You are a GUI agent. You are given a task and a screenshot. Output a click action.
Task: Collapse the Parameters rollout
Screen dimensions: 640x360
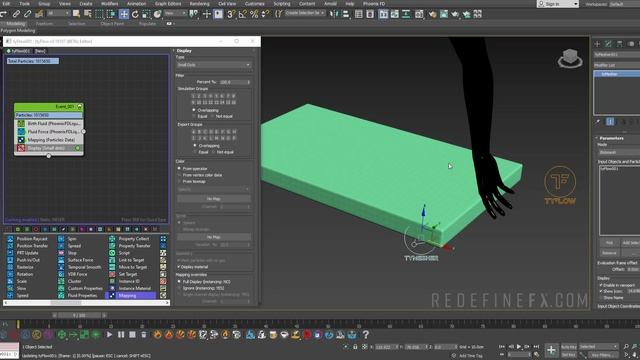611,138
